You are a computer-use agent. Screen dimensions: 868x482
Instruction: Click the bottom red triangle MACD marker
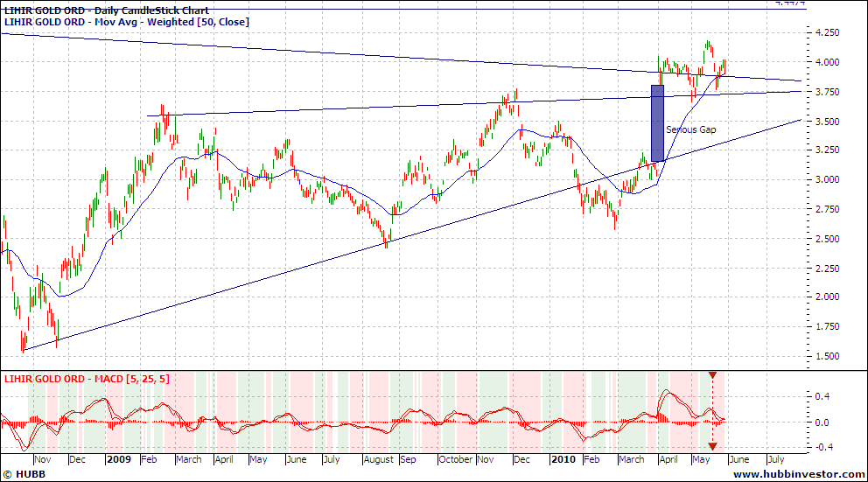[x=713, y=446]
